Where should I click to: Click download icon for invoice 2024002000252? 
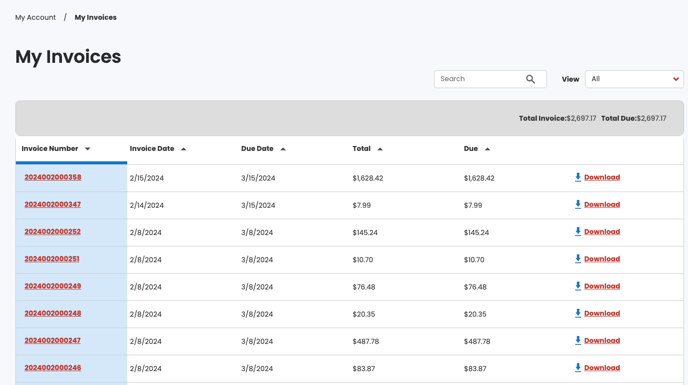578,231
